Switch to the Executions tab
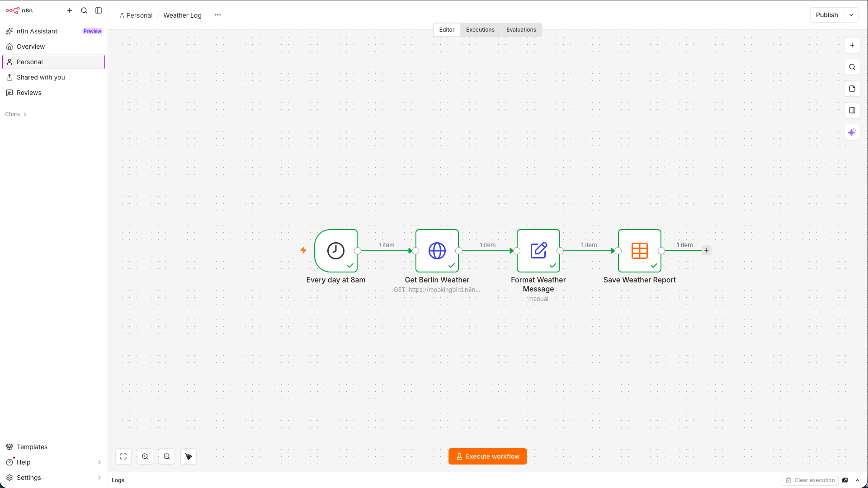 480,30
